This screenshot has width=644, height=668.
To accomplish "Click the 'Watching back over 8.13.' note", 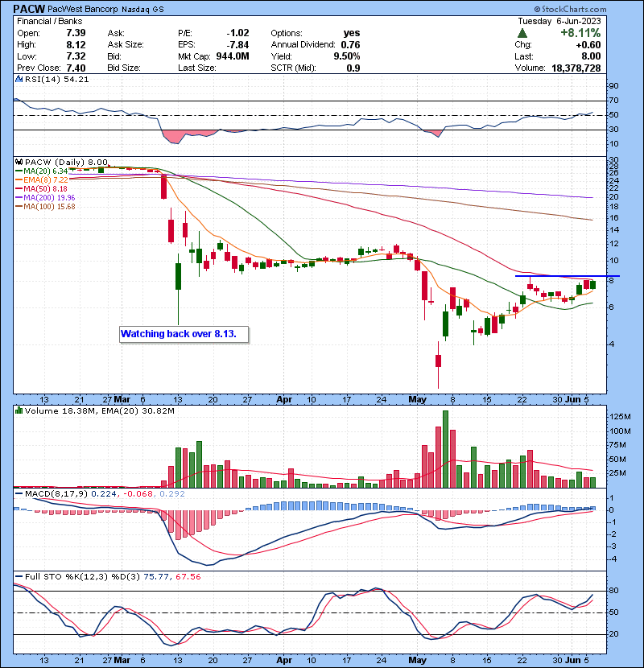I will coord(184,335).
